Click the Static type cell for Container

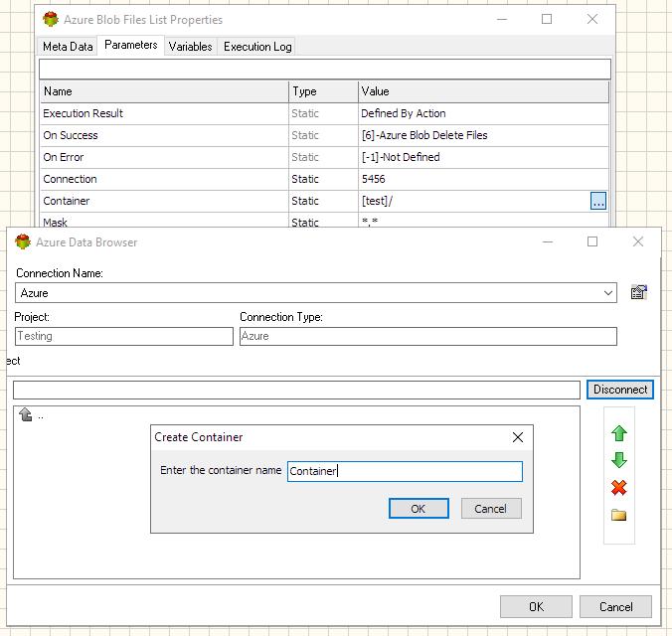(x=323, y=201)
